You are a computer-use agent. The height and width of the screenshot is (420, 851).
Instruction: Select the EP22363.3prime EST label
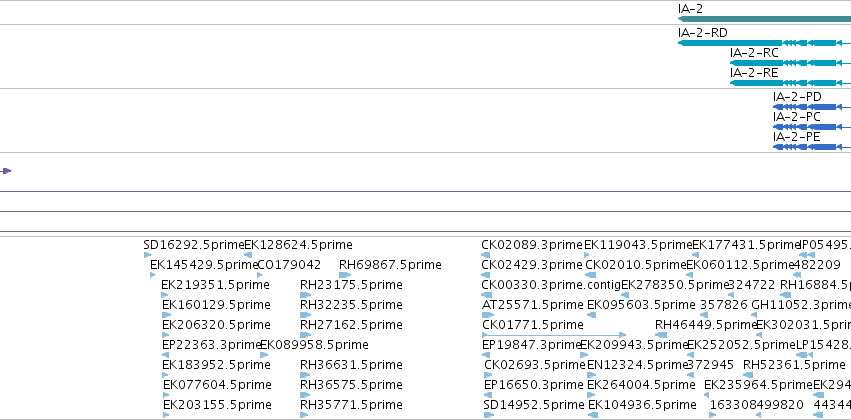[x=212, y=345]
